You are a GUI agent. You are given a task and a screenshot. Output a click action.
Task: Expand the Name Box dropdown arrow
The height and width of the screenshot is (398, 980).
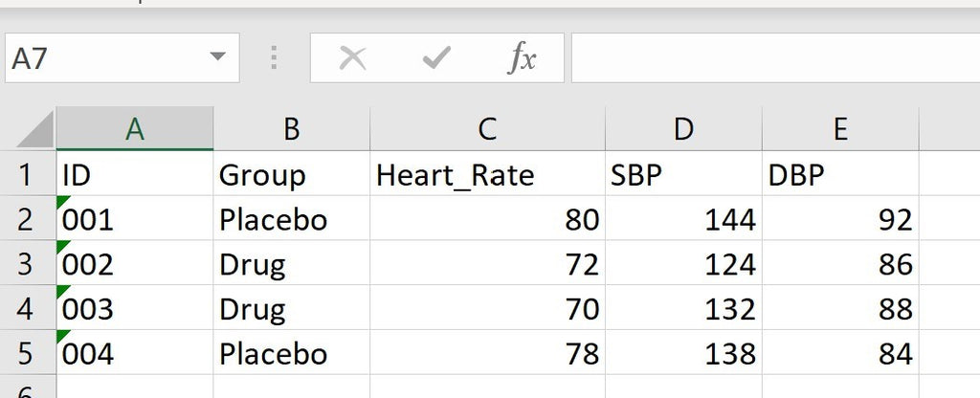coord(217,59)
